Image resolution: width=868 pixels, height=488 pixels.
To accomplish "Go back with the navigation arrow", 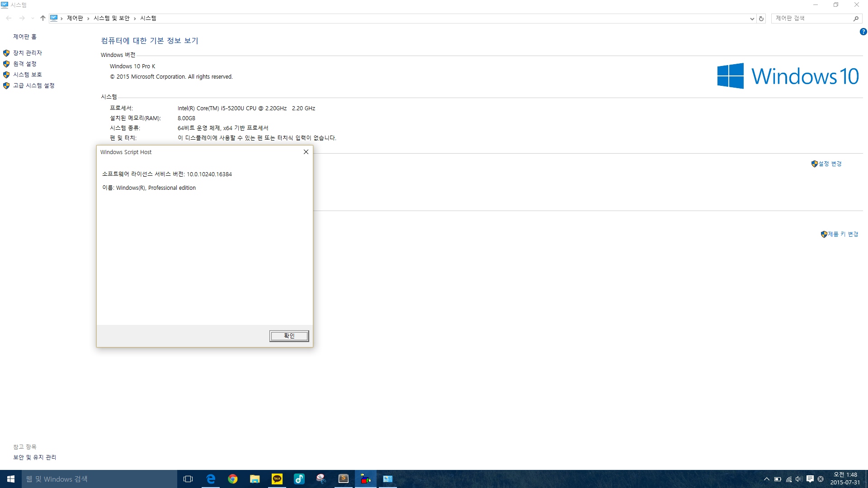I will 9,18.
